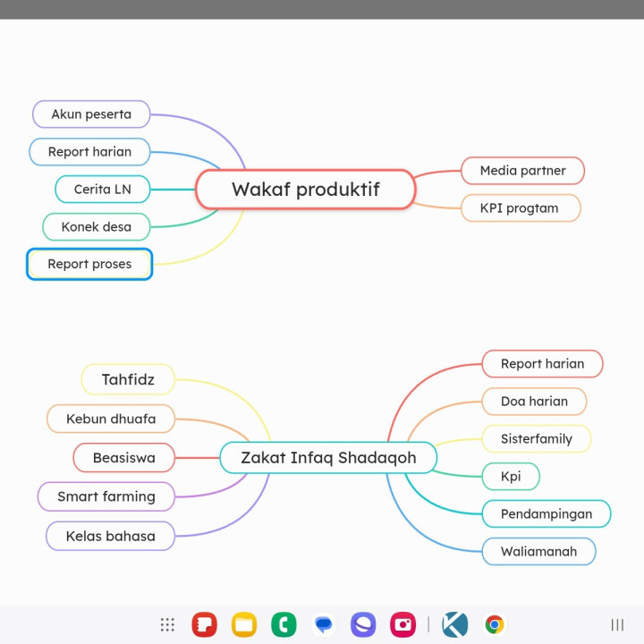This screenshot has height=644, width=644.
Task: Open the yellow My Files app
Action: 244,624
